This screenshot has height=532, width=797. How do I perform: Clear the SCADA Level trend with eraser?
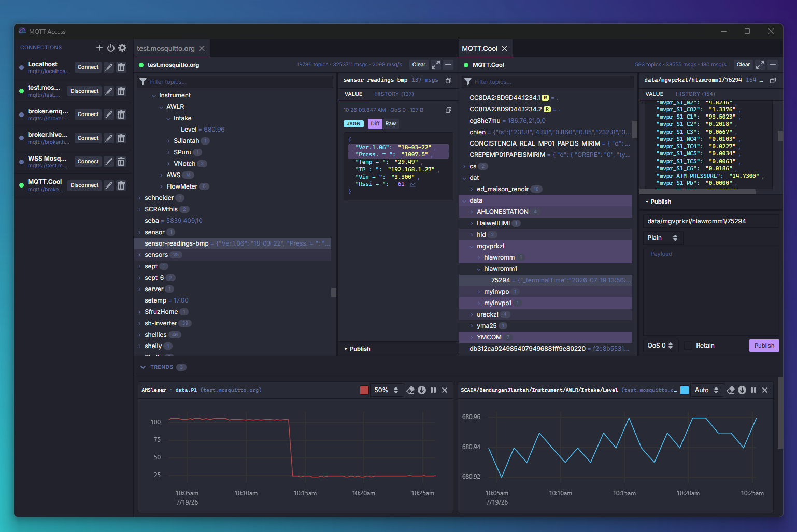pyautogui.click(x=731, y=390)
